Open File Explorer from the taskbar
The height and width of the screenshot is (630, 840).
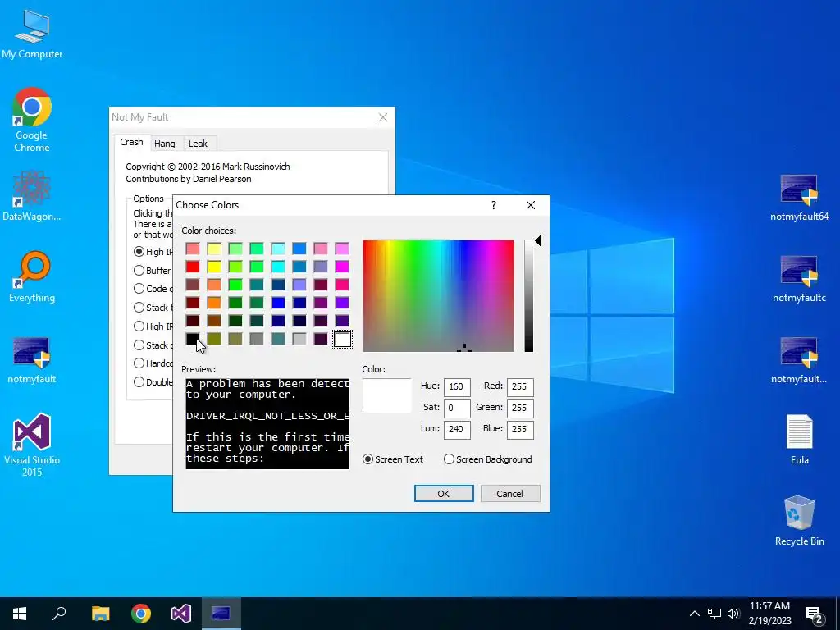coord(100,614)
